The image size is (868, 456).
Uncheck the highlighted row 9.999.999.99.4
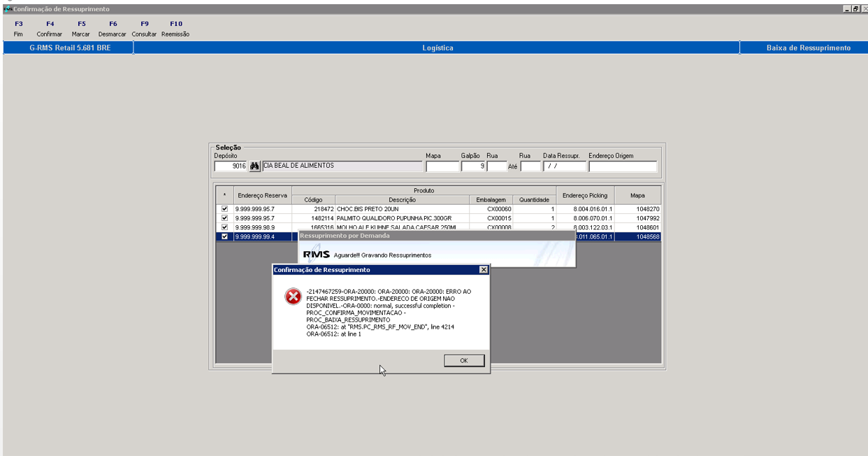[224, 236]
